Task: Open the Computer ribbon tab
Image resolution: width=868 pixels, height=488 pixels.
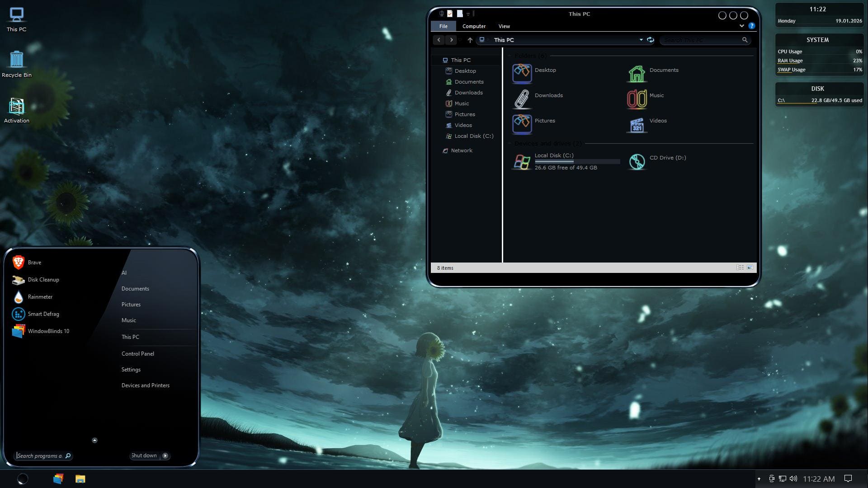Action: [474, 26]
